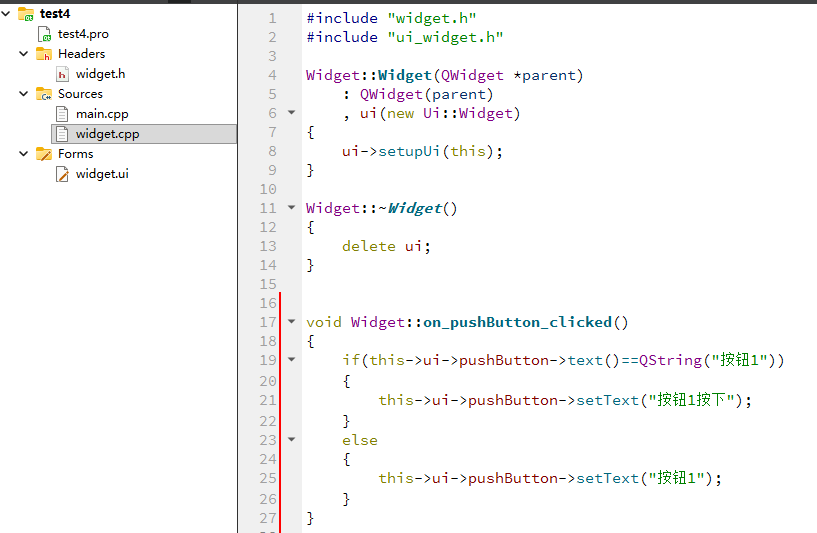Click Widget constructor name on line 4

[x=405, y=76]
